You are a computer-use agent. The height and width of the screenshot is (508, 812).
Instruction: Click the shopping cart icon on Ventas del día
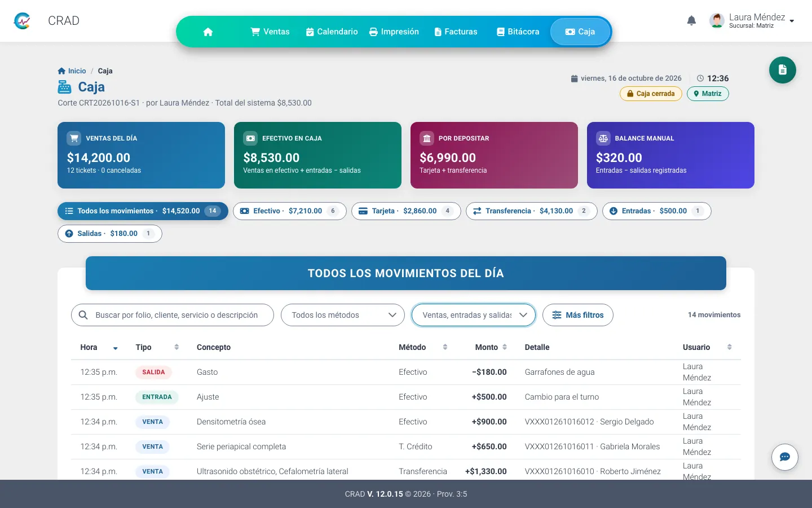pos(74,138)
